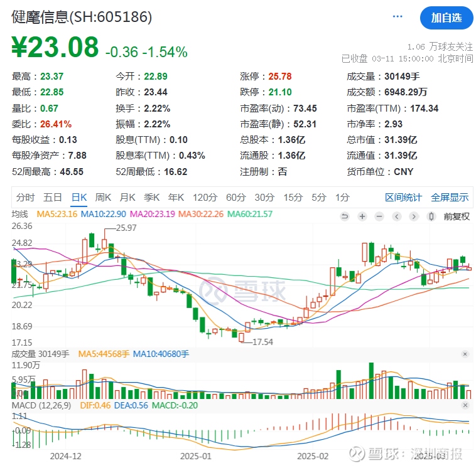Switch to the 60分 interval tab
Image resolution: width=476 pixels, height=468 pixels.
coord(236,198)
